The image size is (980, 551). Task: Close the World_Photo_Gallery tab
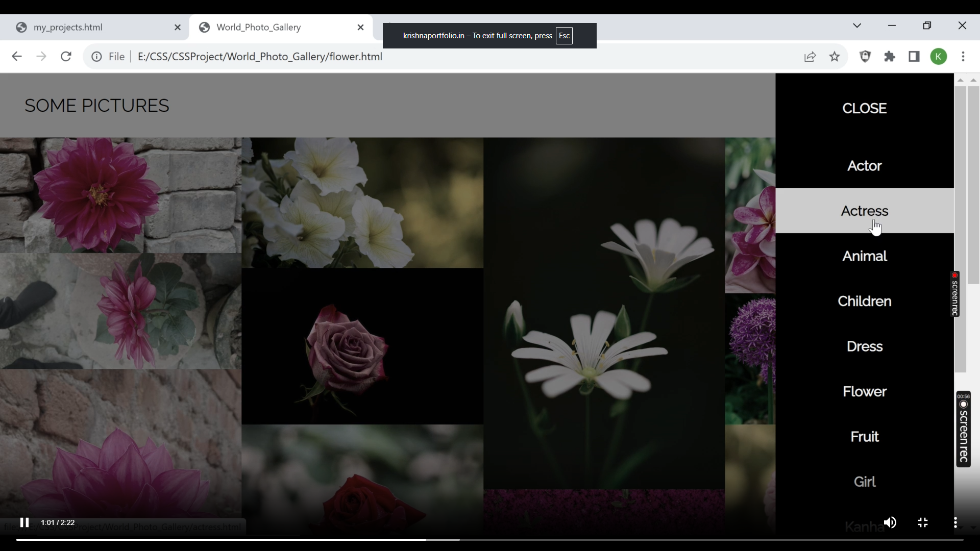pos(361,28)
